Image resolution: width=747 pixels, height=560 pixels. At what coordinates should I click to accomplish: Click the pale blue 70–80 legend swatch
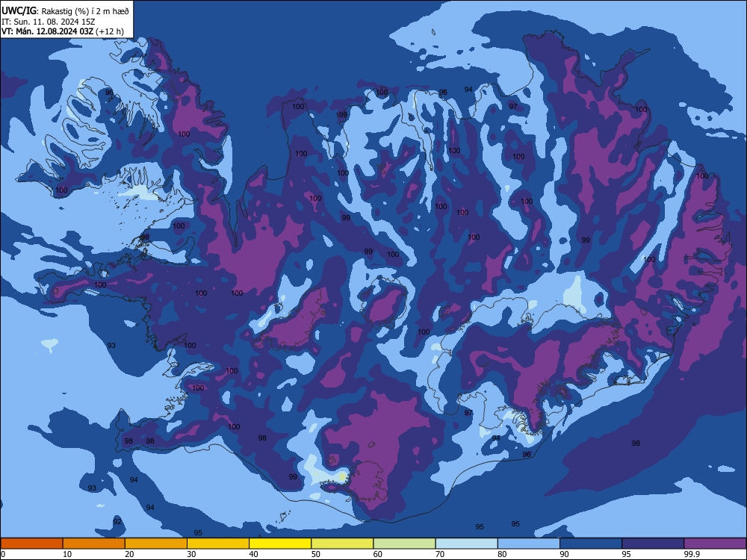[x=466, y=544]
